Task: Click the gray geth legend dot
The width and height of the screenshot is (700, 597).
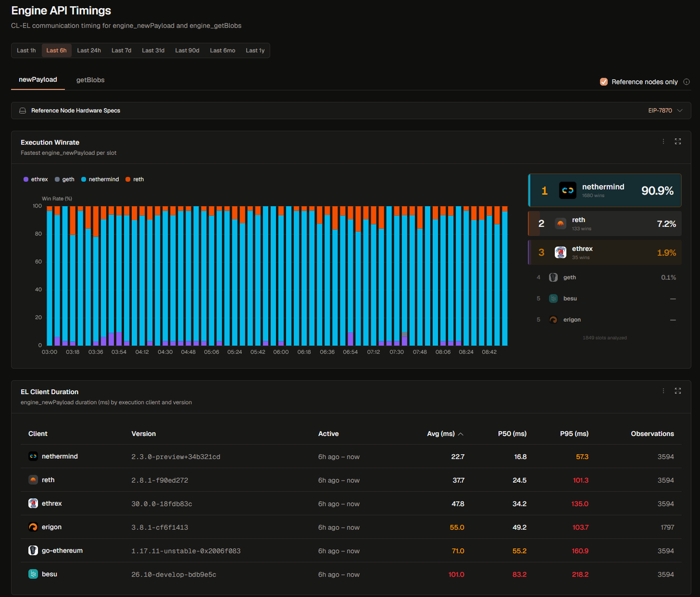Action: 57,180
